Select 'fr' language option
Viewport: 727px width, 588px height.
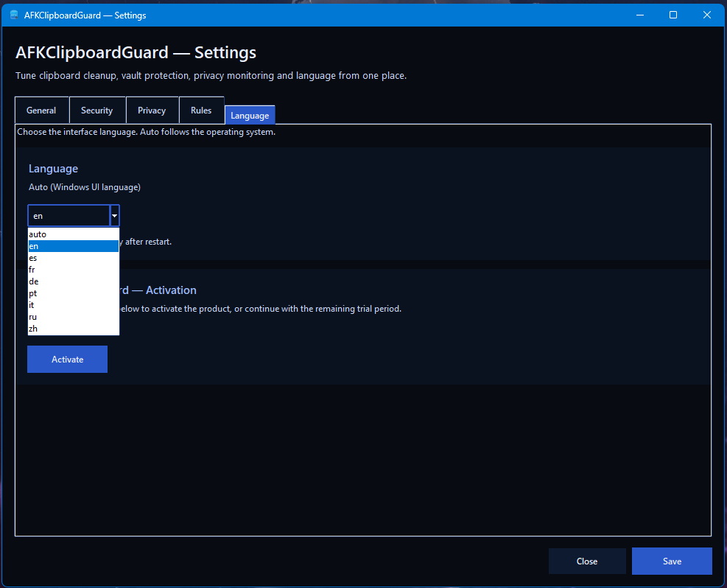click(73, 270)
